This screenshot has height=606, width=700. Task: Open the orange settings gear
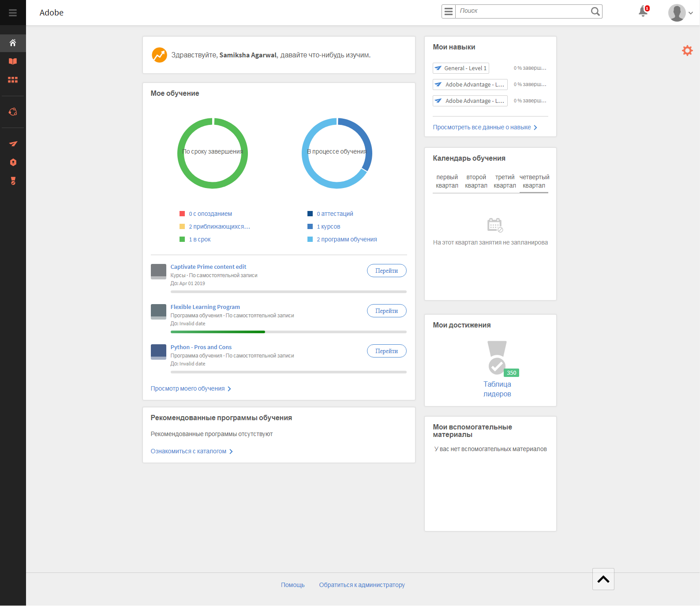[x=687, y=50]
